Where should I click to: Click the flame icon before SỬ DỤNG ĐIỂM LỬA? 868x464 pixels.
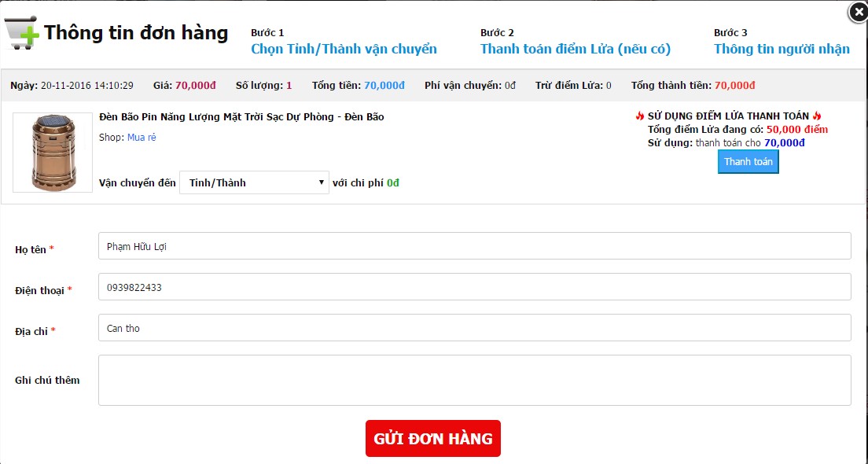click(x=640, y=116)
